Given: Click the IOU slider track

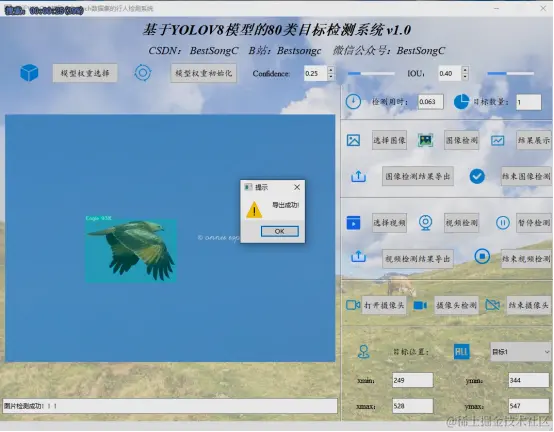Looking at the screenshot, I should click(511, 73).
